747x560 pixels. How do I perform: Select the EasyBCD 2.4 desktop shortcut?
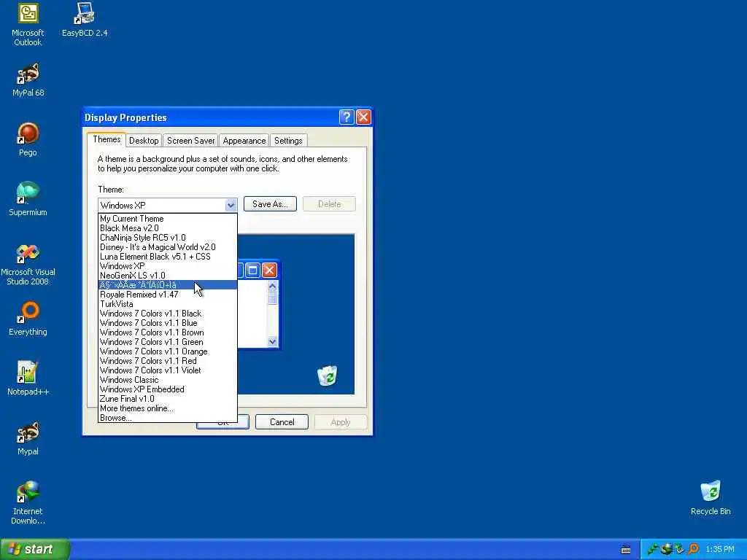click(x=85, y=20)
